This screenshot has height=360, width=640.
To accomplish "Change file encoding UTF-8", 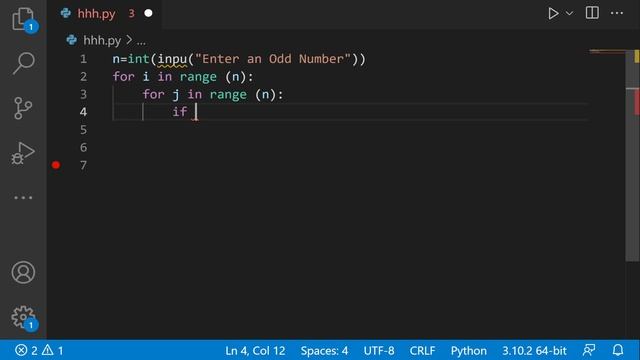I will click(x=379, y=351).
